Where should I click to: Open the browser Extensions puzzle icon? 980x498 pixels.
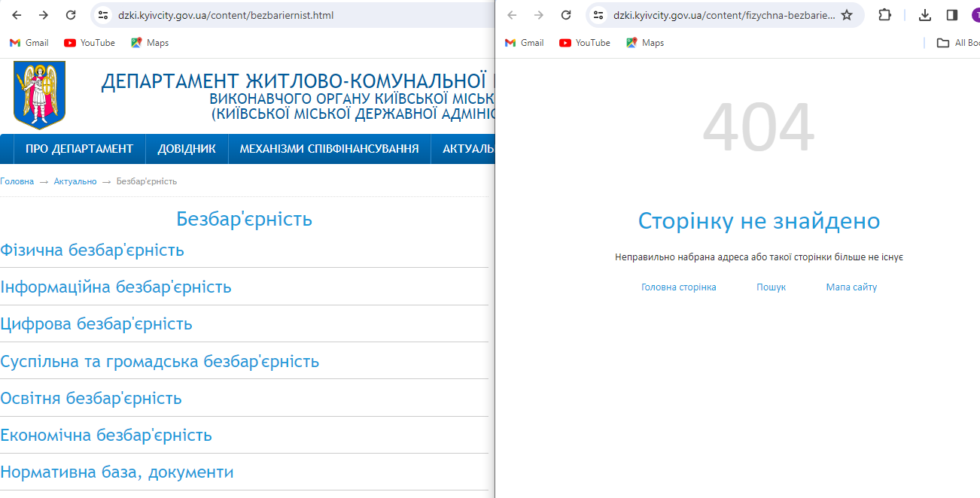[x=884, y=14]
